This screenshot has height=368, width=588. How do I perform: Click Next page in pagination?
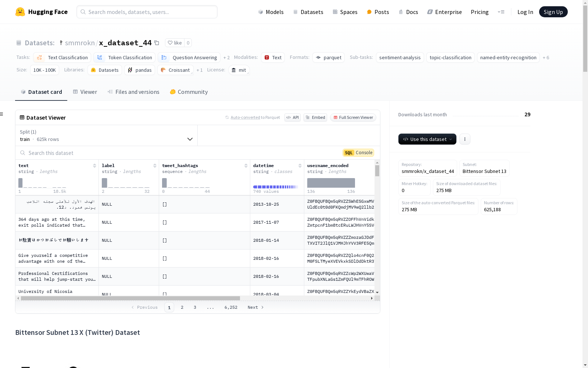tap(255, 307)
